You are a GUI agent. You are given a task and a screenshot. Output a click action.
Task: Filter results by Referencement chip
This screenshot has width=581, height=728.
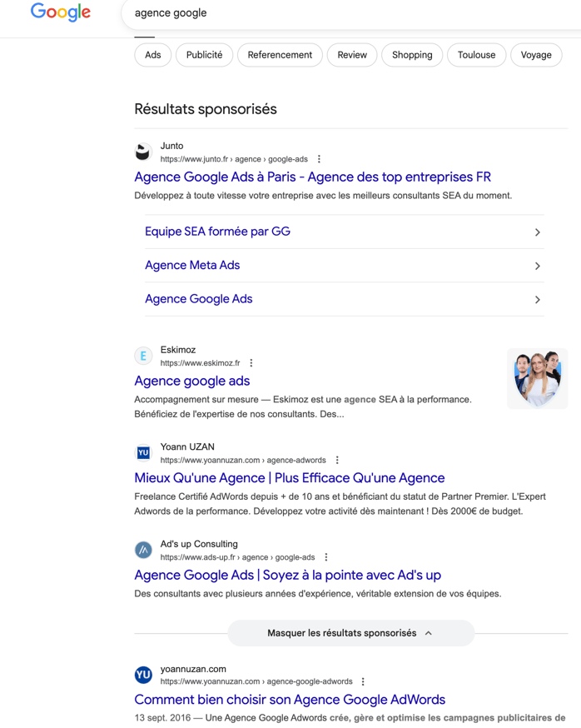pyautogui.click(x=280, y=55)
